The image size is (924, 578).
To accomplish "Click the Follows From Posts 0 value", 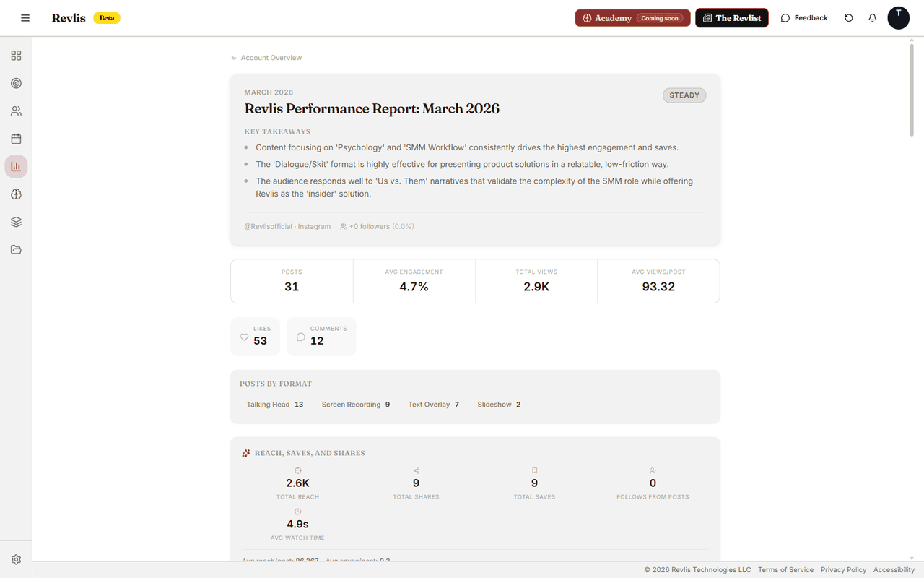I will pos(653,483).
